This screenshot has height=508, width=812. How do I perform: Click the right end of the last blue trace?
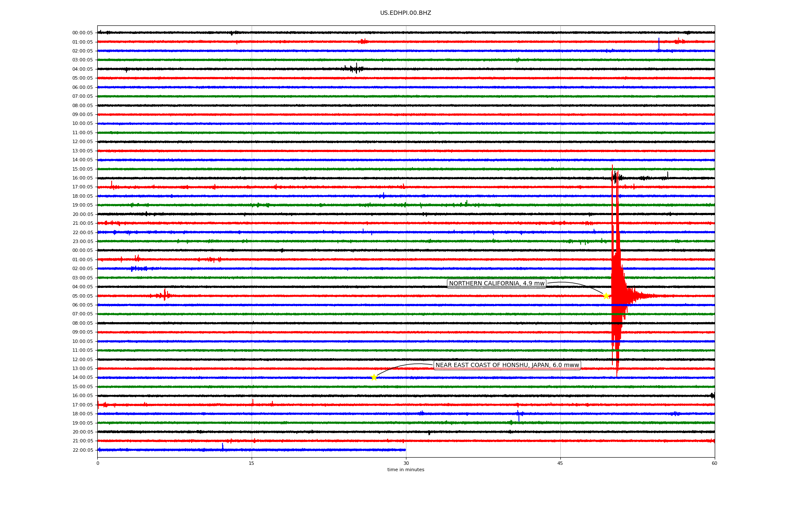(x=404, y=450)
